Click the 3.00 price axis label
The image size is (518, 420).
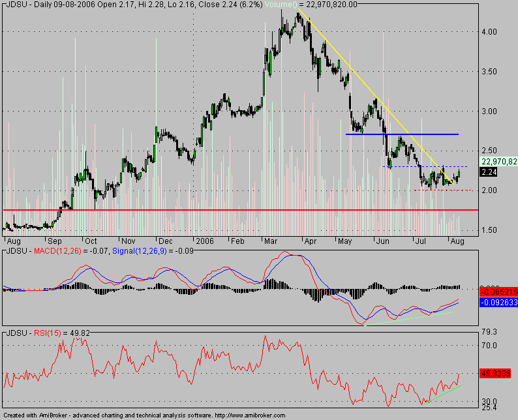pos(489,112)
